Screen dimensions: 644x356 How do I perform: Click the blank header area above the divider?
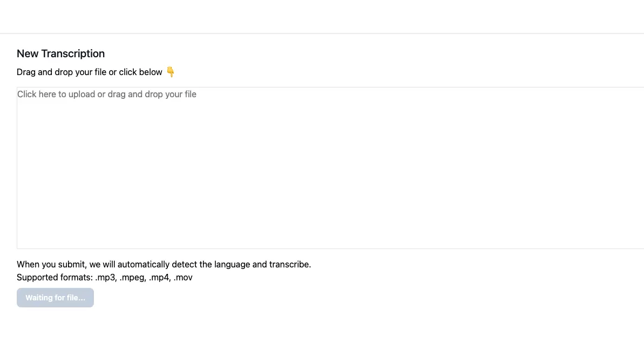pyautogui.click(x=322, y=16)
